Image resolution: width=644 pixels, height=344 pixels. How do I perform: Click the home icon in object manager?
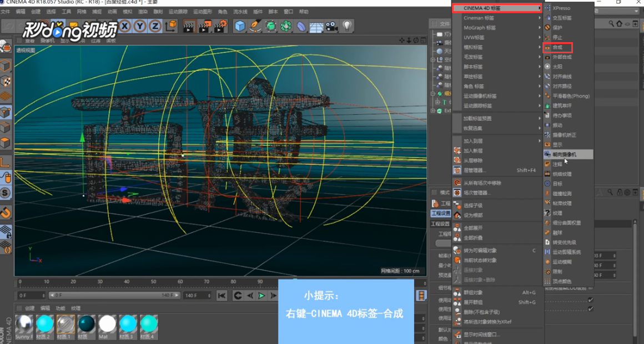pyautogui.click(x=619, y=24)
